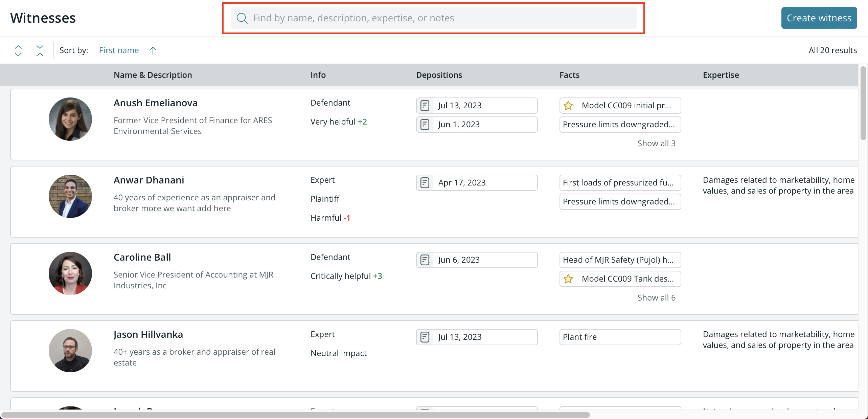This screenshot has width=868, height=419.
Task: Open Anush Emelianova's avatar photo
Action: click(x=70, y=119)
